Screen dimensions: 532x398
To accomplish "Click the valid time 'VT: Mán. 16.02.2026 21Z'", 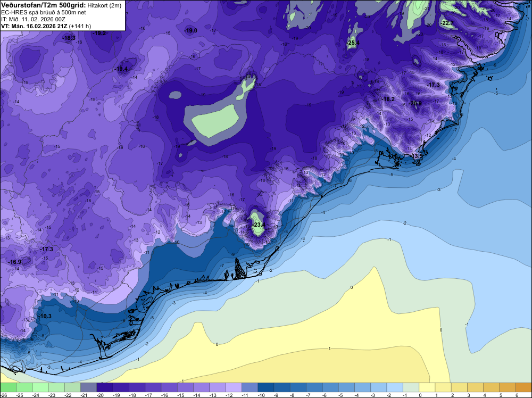I will pyautogui.click(x=34, y=26).
